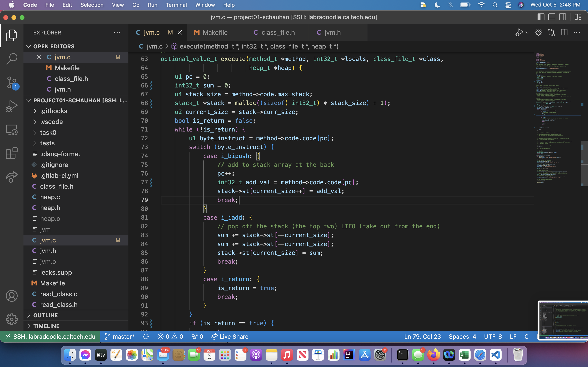
Task: Click the Live Share button
Action: pyautogui.click(x=230, y=336)
